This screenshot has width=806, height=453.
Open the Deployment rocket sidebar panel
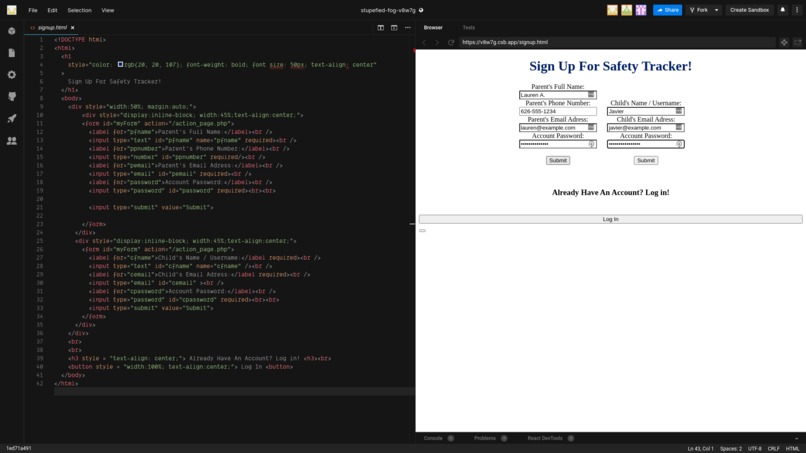12,118
